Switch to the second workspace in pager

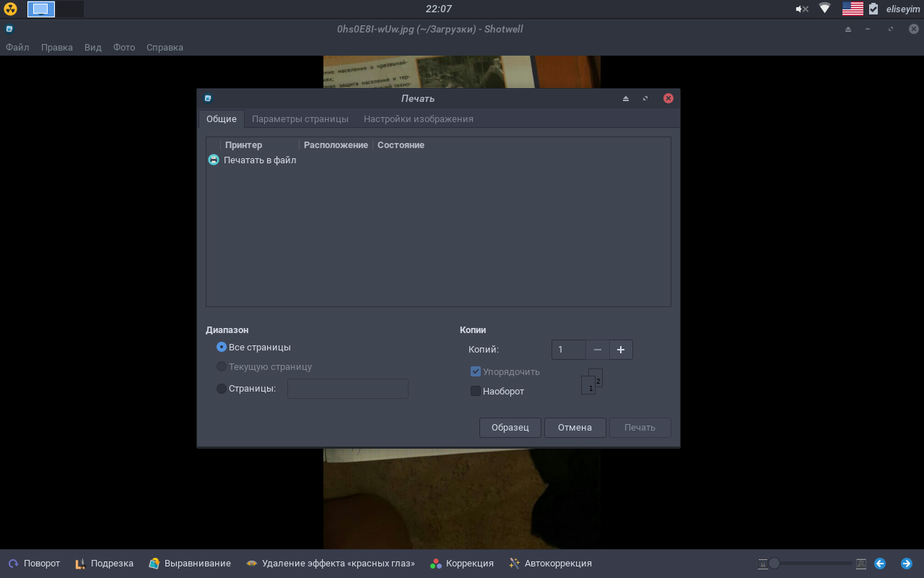[x=69, y=9]
